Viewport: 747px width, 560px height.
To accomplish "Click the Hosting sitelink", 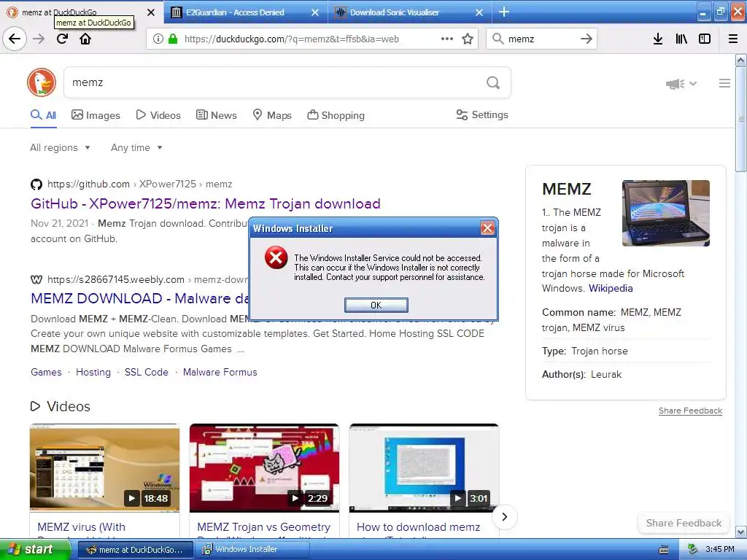I will (93, 372).
